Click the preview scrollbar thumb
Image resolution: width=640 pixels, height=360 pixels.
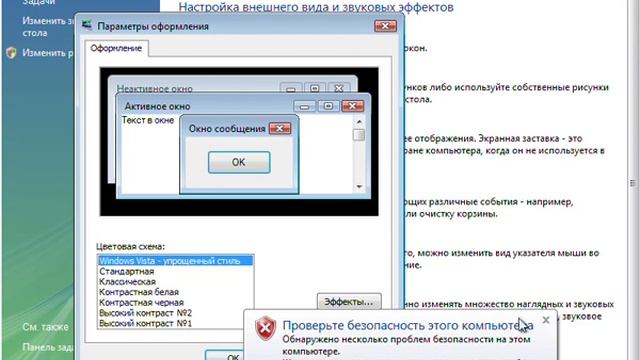click(359, 135)
